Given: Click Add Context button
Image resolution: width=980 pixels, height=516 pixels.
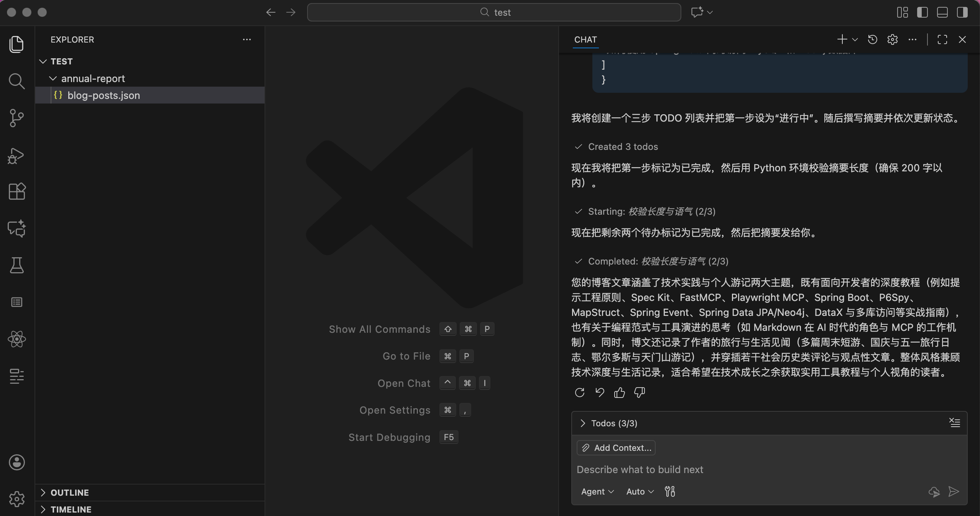Looking at the screenshot, I should (x=616, y=448).
